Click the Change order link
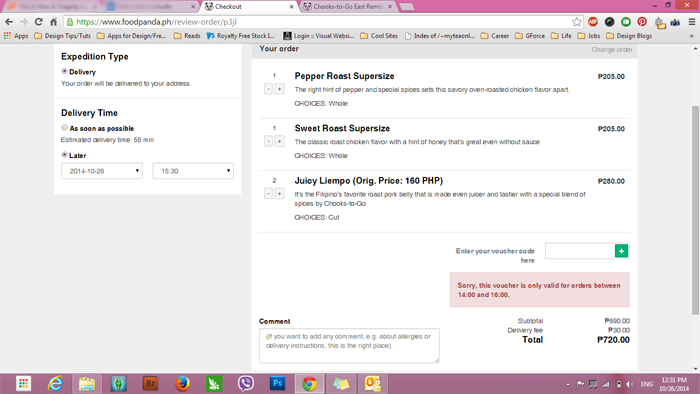The width and height of the screenshot is (700, 394). pyautogui.click(x=612, y=50)
